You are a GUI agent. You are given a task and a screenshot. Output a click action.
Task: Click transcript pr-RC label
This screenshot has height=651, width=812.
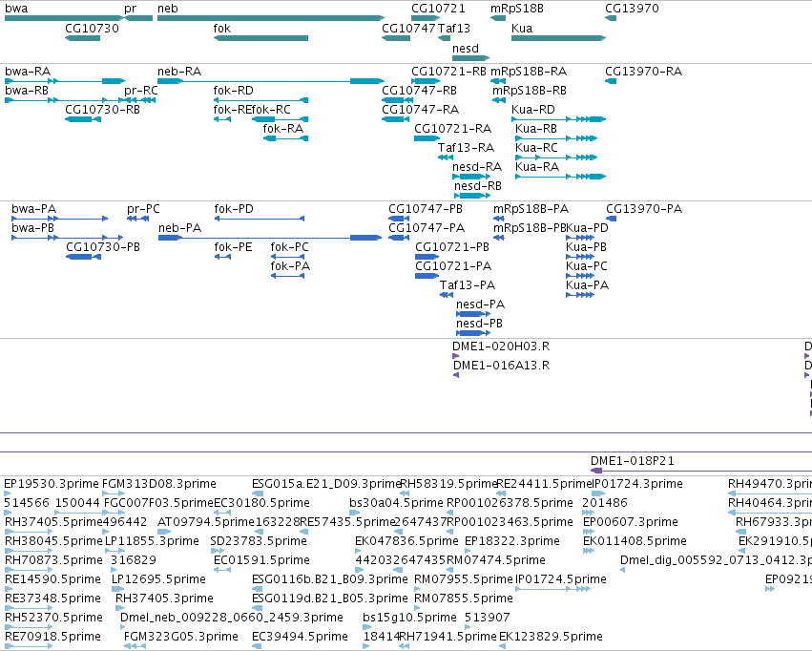pyautogui.click(x=141, y=91)
